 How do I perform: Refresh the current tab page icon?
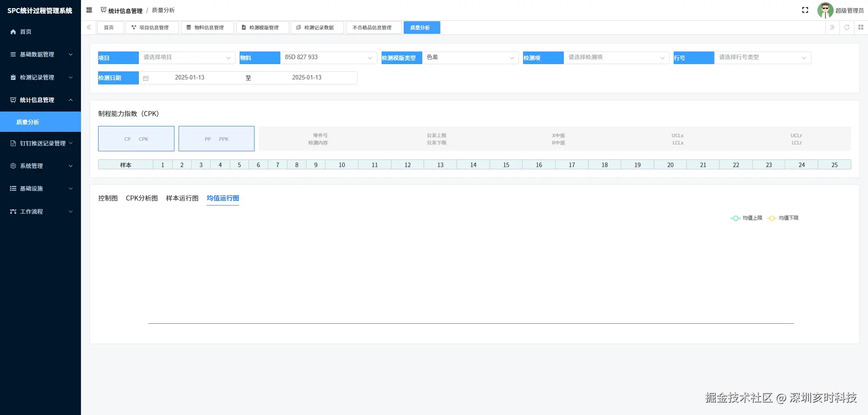point(847,28)
